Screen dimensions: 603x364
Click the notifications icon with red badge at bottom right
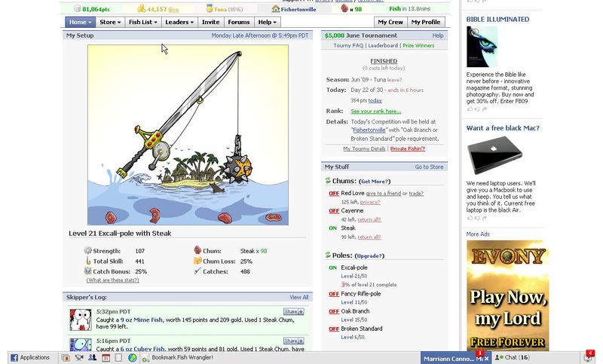tap(589, 356)
